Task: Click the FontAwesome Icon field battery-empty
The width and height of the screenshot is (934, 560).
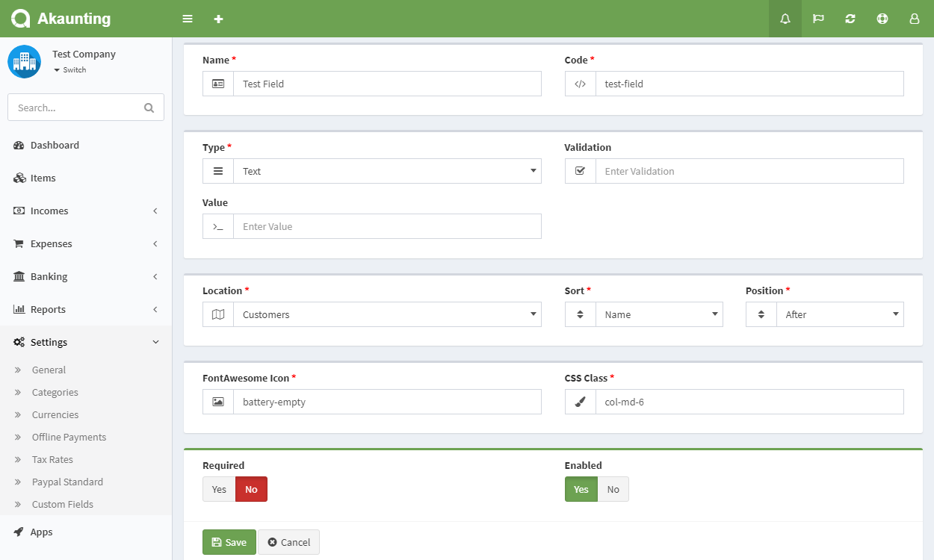Action: [387, 402]
